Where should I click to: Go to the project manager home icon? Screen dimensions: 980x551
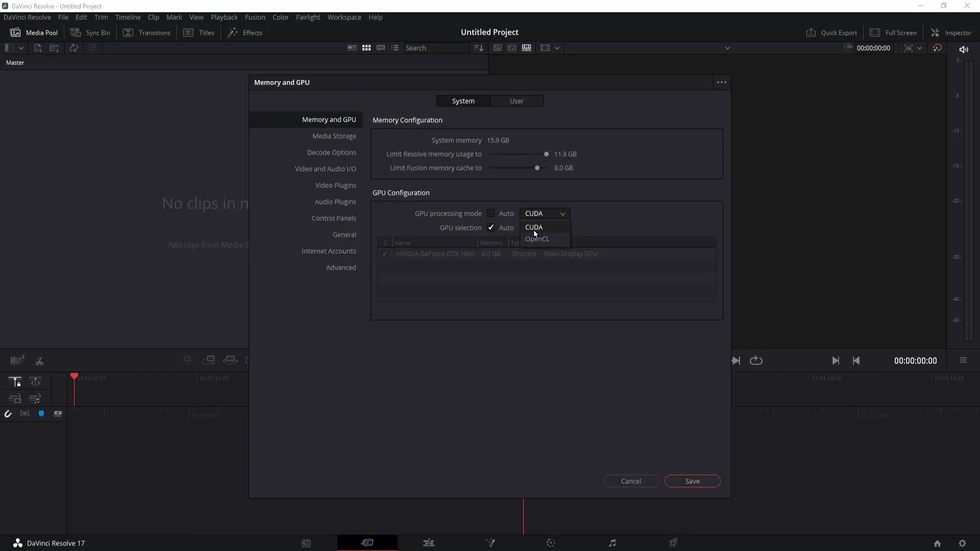pos(937,543)
